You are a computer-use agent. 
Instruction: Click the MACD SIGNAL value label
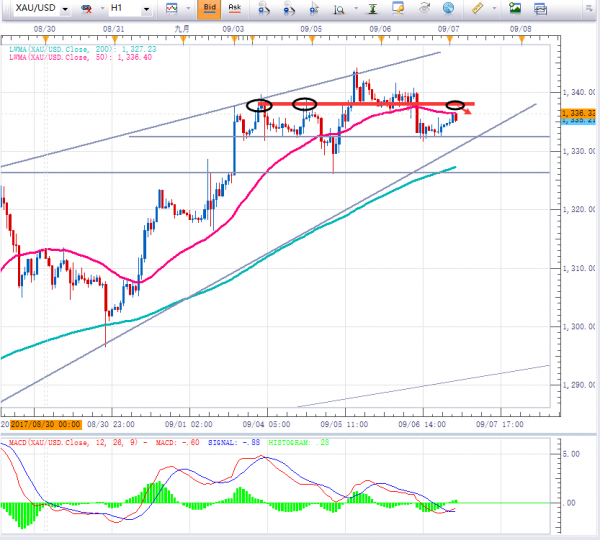(234, 443)
